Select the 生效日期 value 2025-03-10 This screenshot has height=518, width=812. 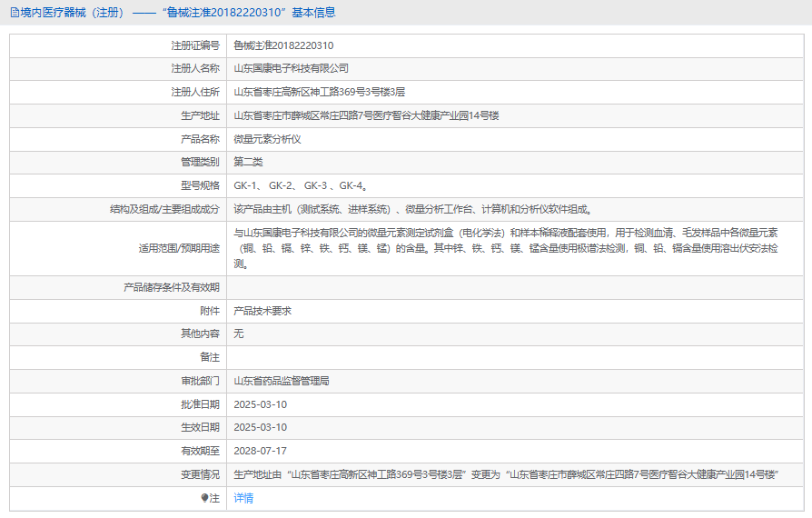coord(260,427)
